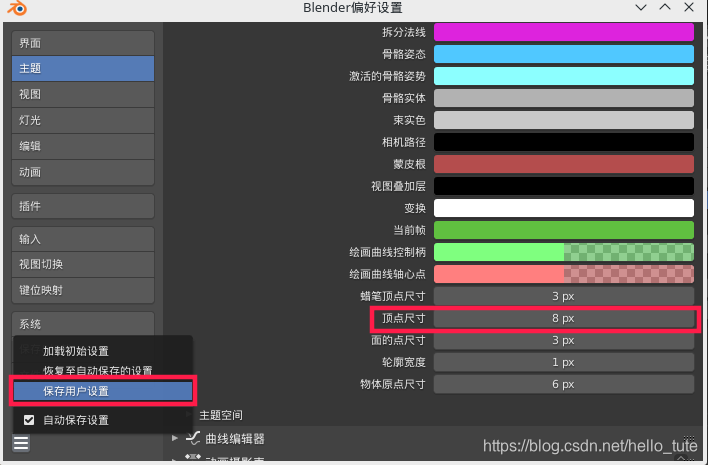This screenshot has height=465, width=708.
Task: Open the 骨骼姿态 blue color swatch
Action: point(564,54)
